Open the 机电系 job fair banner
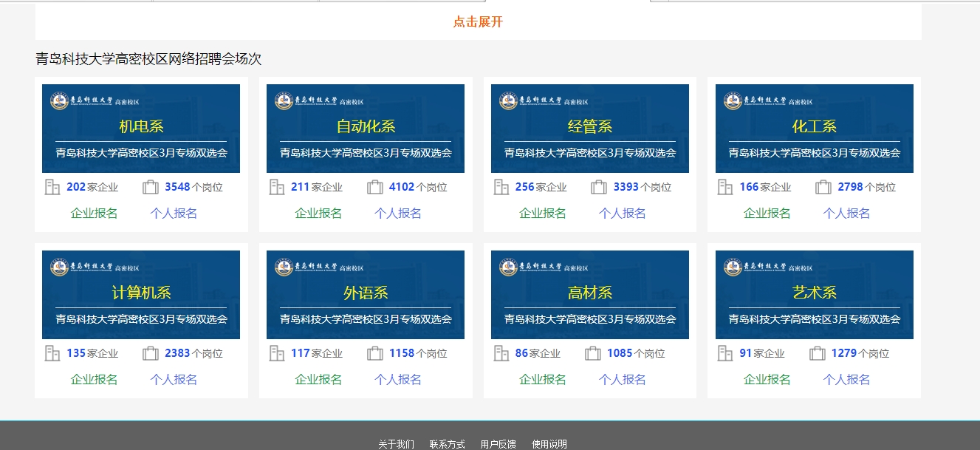 pyautogui.click(x=141, y=129)
